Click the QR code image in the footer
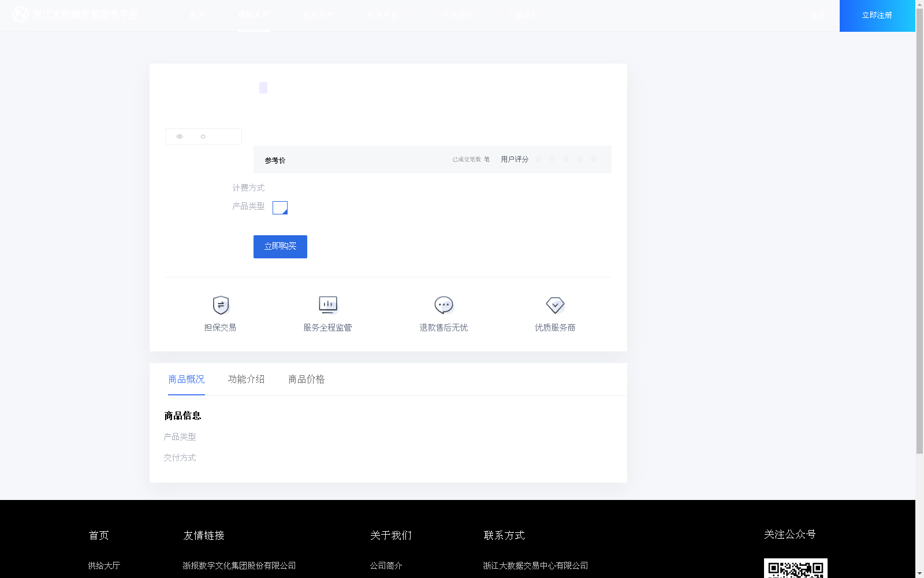The width and height of the screenshot is (924, 578). 796,568
